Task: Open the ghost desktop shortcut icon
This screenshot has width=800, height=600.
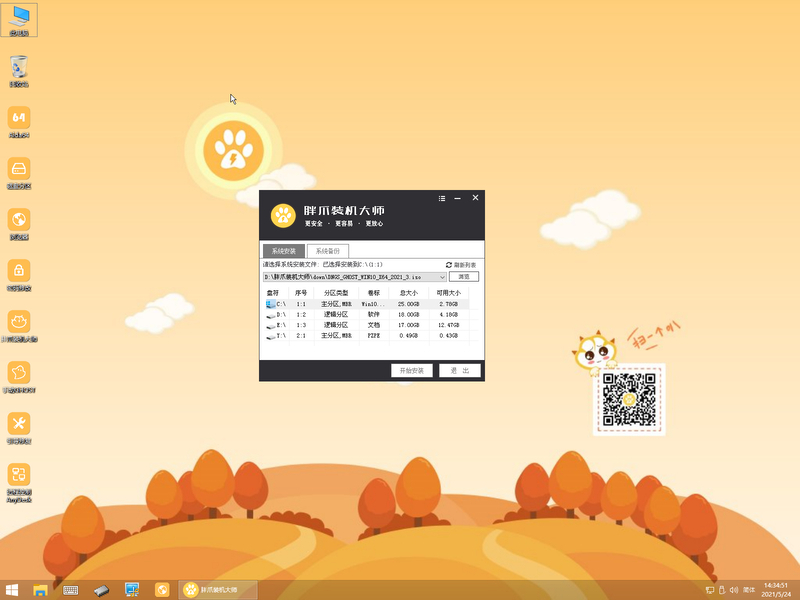Action: 19,377
